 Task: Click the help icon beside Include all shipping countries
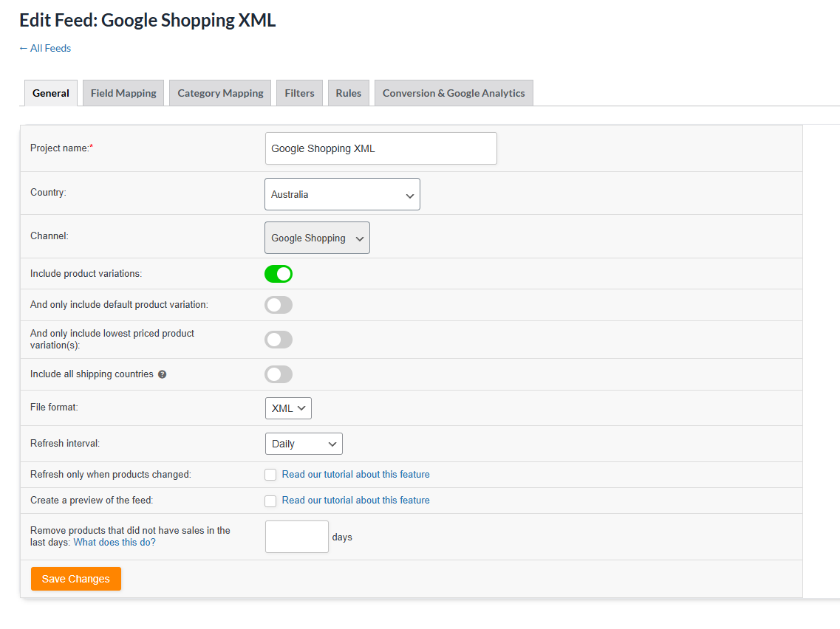[x=163, y=374]
